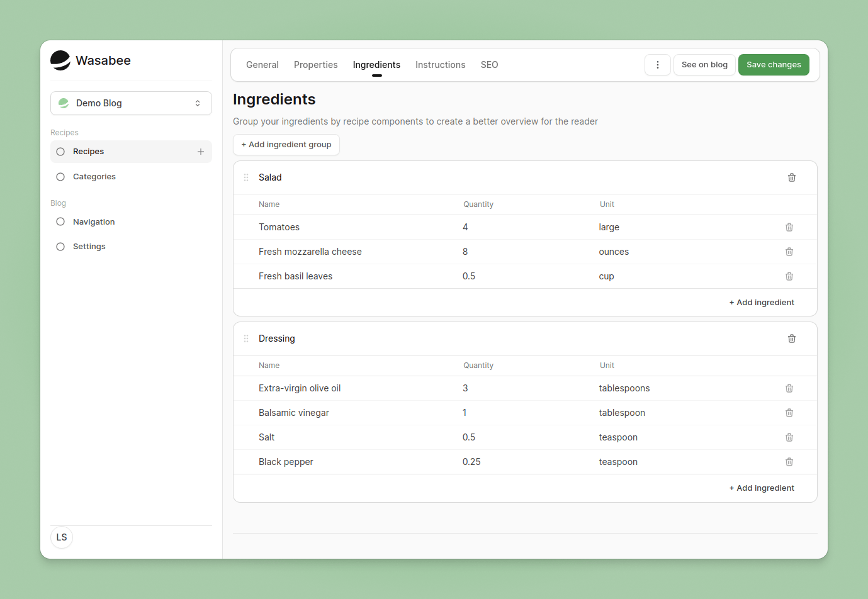868x599 pixels.
Task: Open the three-dot more options menu
Action: (x=658, y=65)
